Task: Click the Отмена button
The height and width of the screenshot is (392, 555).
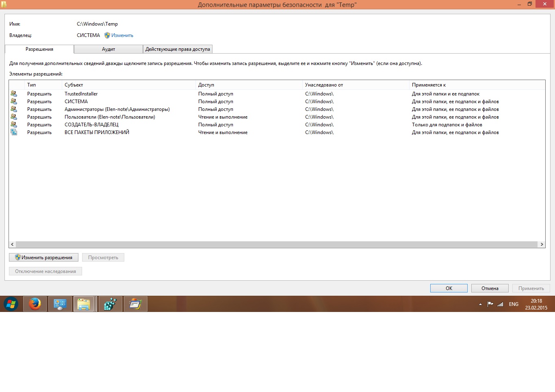Action: pos(490,288)
